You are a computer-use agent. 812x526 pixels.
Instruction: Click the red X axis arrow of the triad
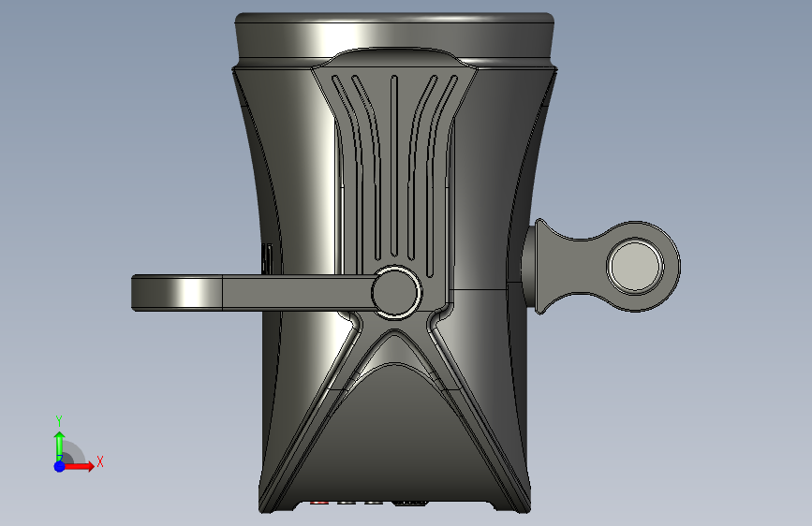pyautogui.click(x=79, y=466)
